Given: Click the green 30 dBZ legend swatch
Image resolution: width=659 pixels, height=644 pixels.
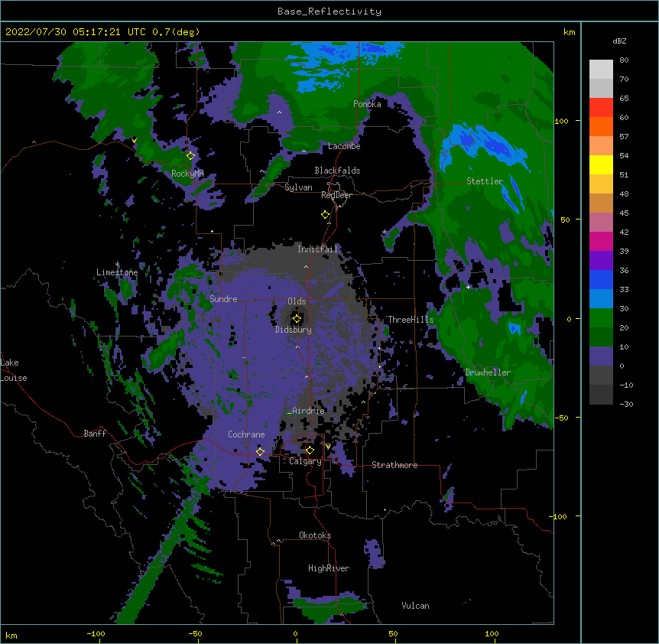Looking at the screenshot, I should (601, 318).
